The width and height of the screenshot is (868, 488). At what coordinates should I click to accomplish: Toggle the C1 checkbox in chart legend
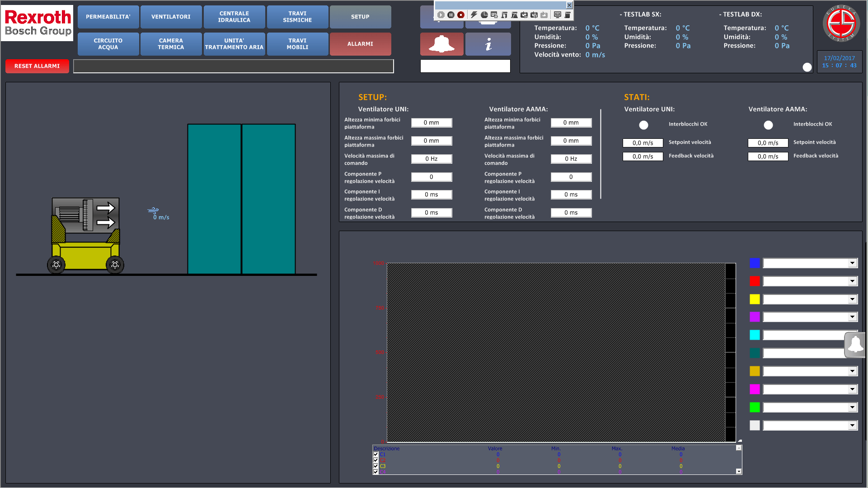click(375, 455)
